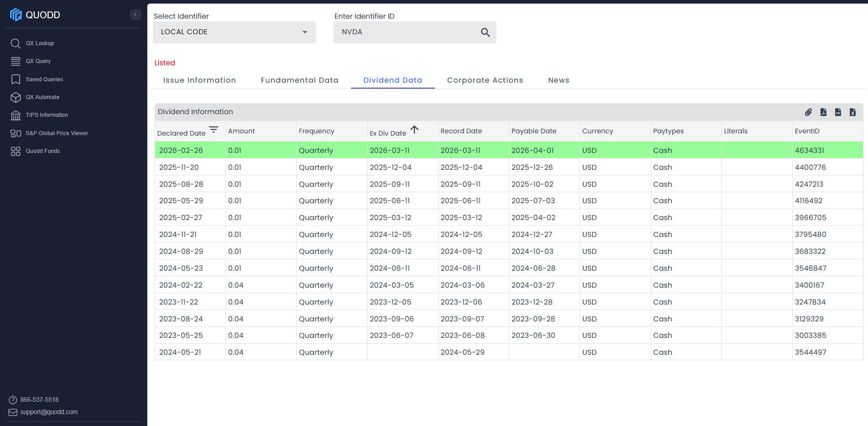Viewport: 868px width, 426px height.
Task: Click payable date 2024-10-03
Action: [x=532, y=252]
